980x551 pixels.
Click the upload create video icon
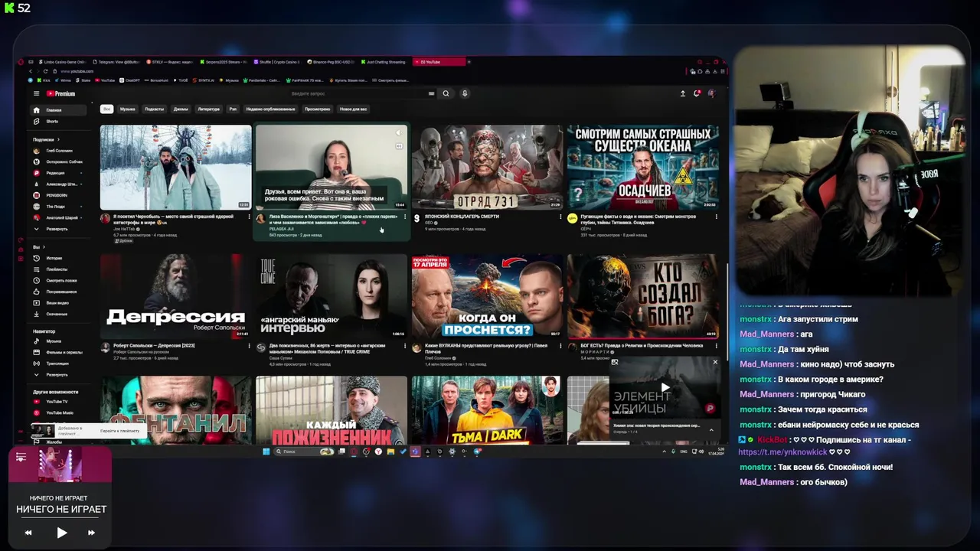pyautogui.click(x=683, y=93)
